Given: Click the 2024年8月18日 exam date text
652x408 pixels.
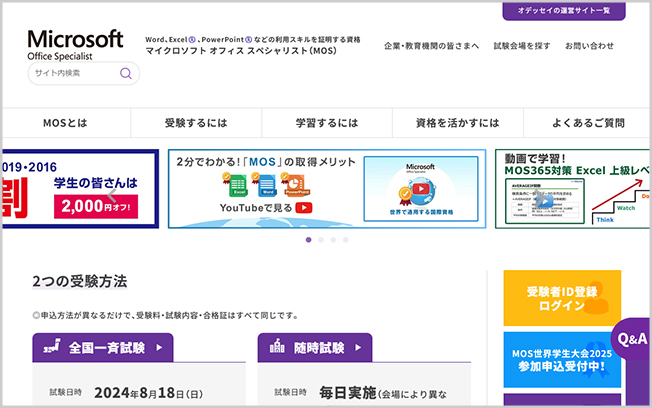Looking at the screenshot, I should tap(148, 393).
